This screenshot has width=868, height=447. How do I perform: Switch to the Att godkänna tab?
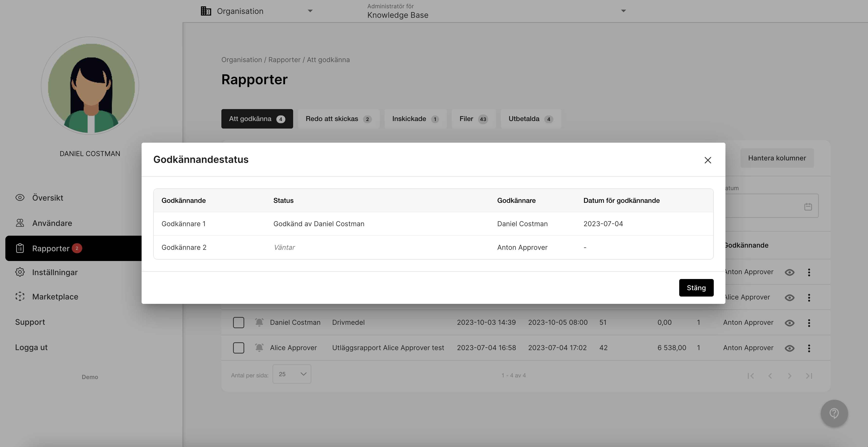(x=257, y=119)
